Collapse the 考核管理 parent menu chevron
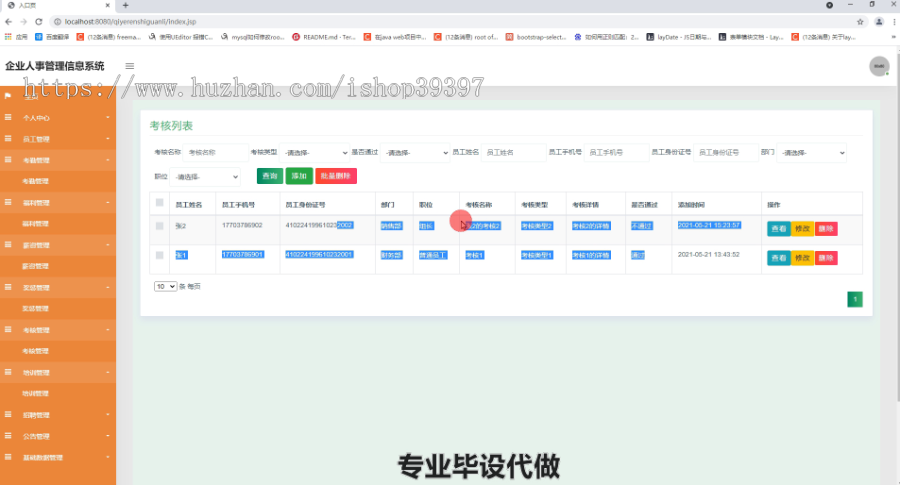Viewport: 900px width, 485px height. [x=107, y=330]
